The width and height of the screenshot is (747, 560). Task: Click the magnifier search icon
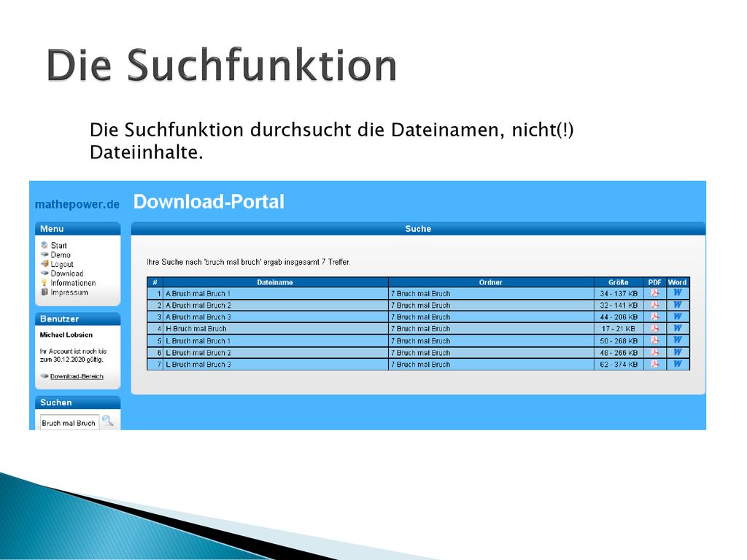pos(108,421)
